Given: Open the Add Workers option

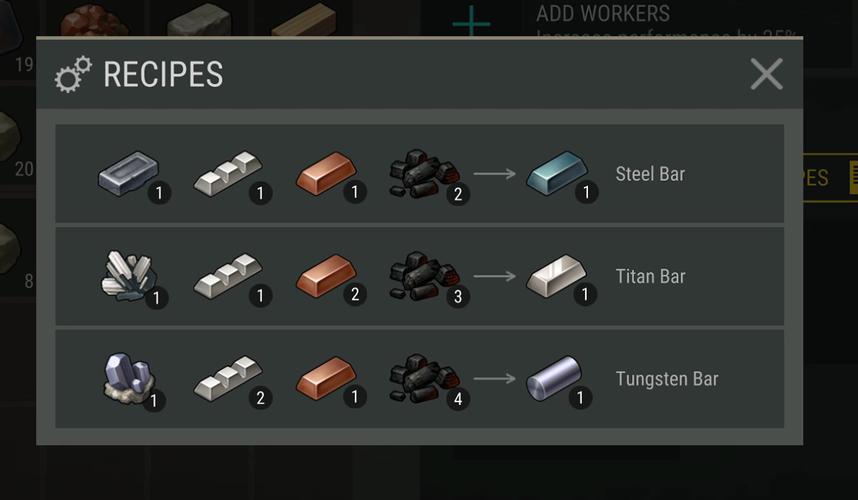Looking at the screenshot, I should tap(603, 14).
